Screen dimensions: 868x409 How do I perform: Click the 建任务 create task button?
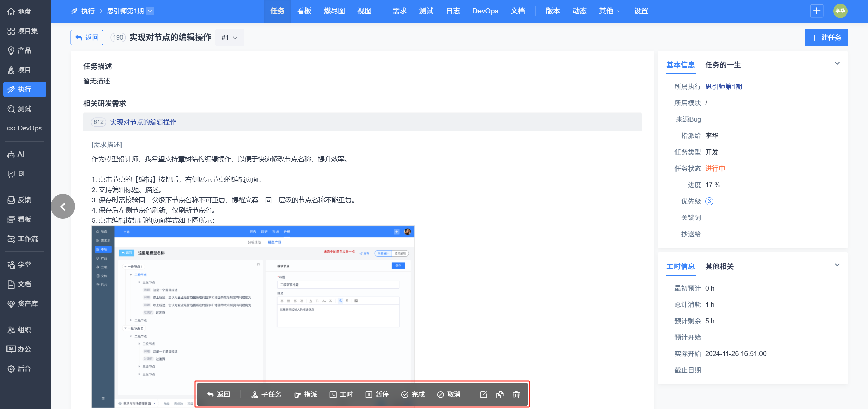point(826,38)
